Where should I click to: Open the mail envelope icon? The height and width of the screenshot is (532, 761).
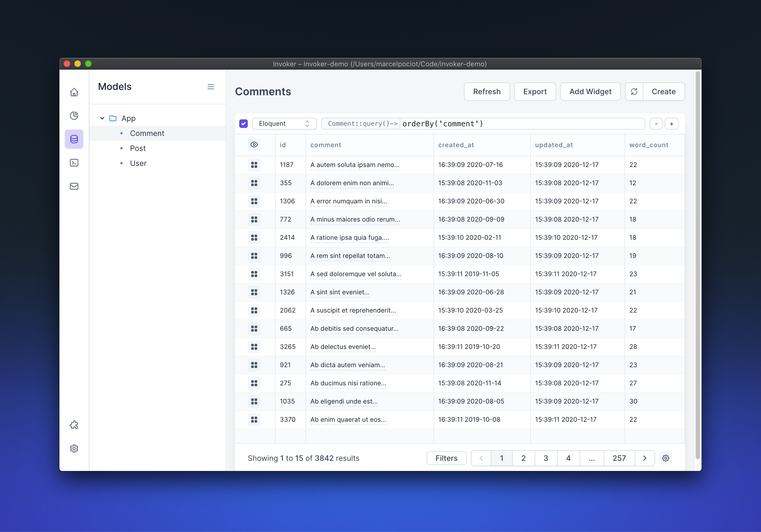74,186
